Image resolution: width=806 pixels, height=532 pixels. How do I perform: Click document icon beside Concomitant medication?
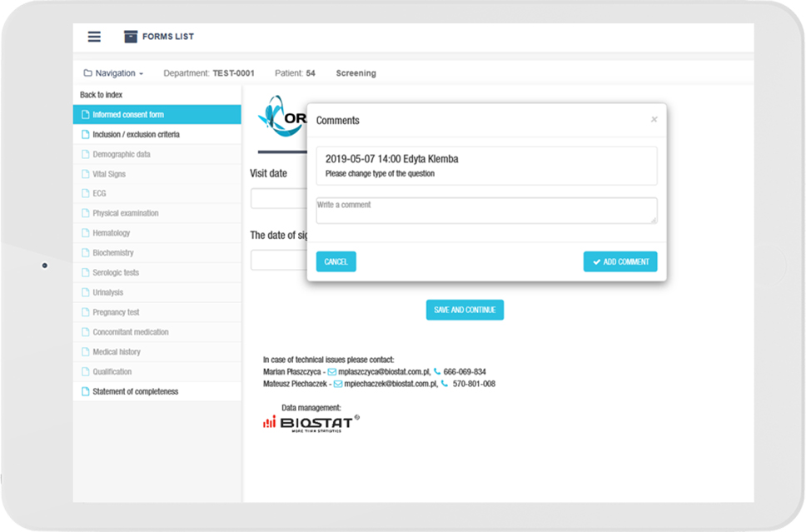click(85, 331)
